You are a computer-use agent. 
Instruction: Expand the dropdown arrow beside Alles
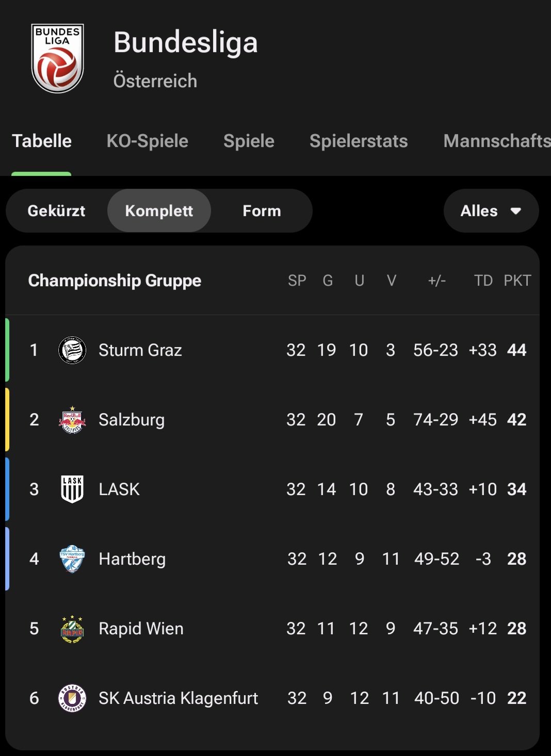(515, 211)
